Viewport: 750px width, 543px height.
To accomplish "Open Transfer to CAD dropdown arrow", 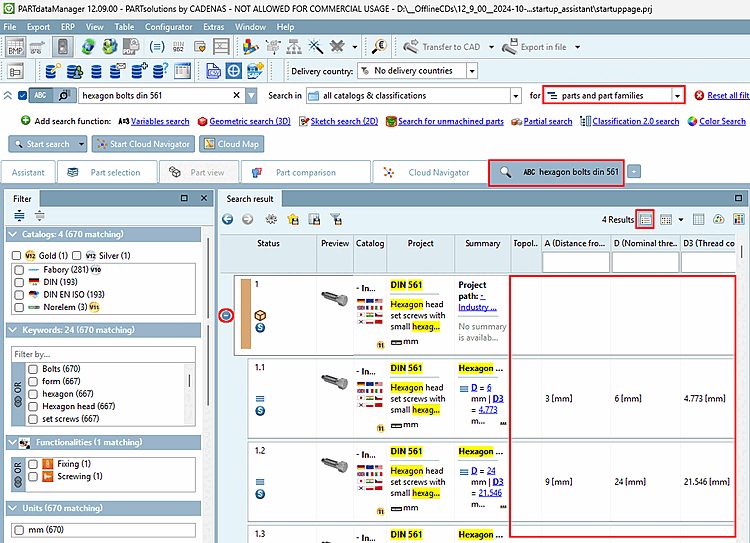I will point(491,47).
